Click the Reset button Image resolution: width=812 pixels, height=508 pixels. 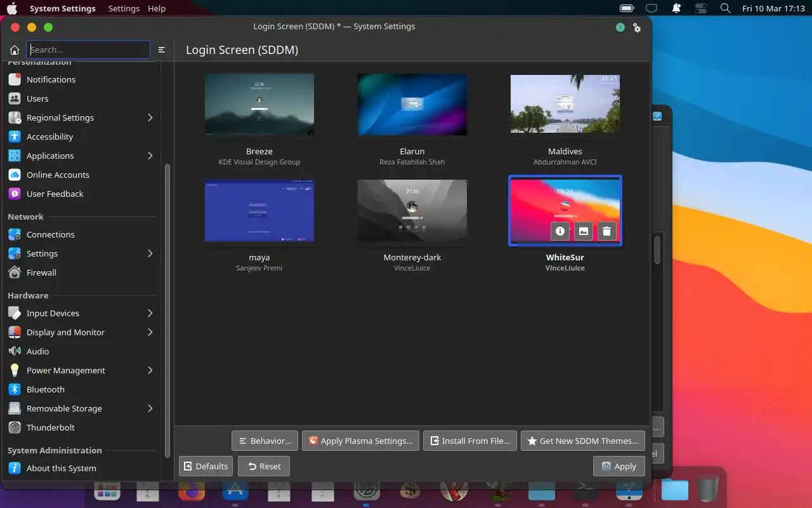(x=264, y=466)
